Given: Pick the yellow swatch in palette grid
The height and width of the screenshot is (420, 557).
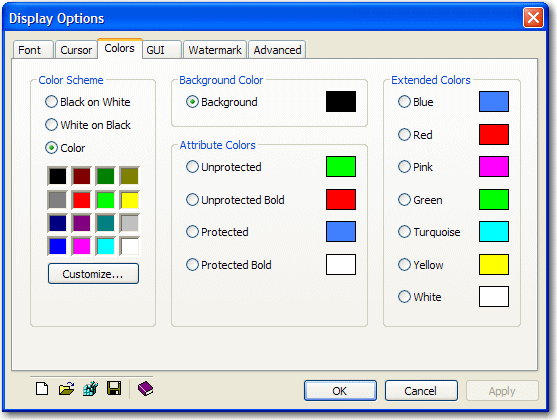Looking at the screenshot, I should (129, 200).
